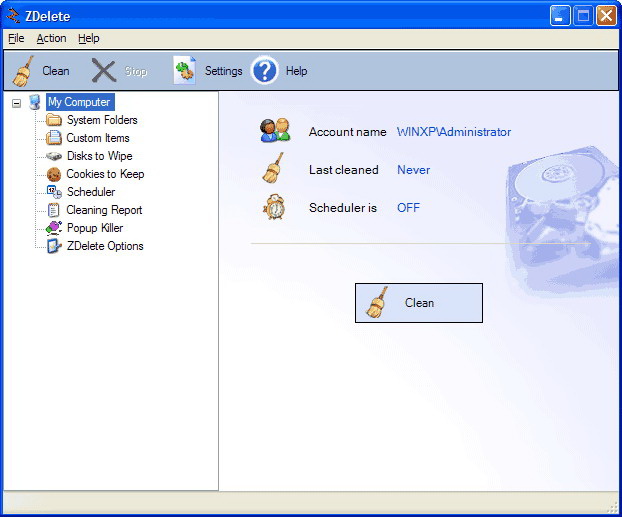The width and height of the screenshot is (622, 517).
Task: Click the users icon beside Account name
Action: coord(275,130)
